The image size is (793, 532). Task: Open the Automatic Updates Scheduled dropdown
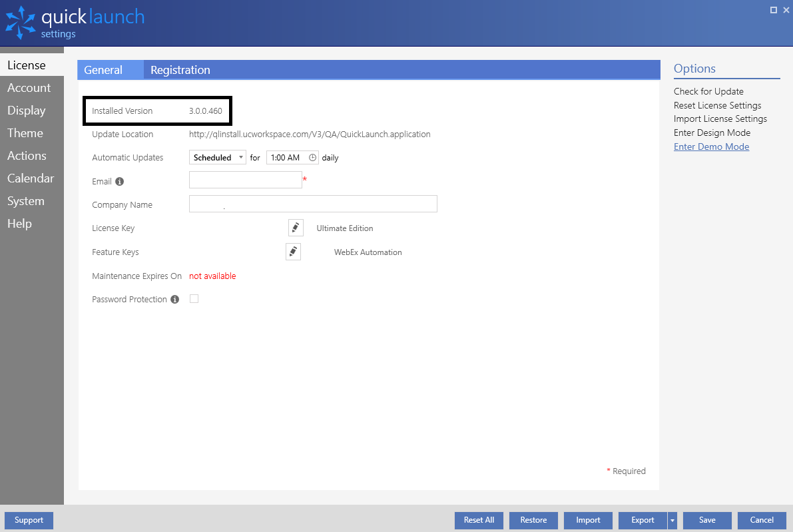click(x=217, y=157)
